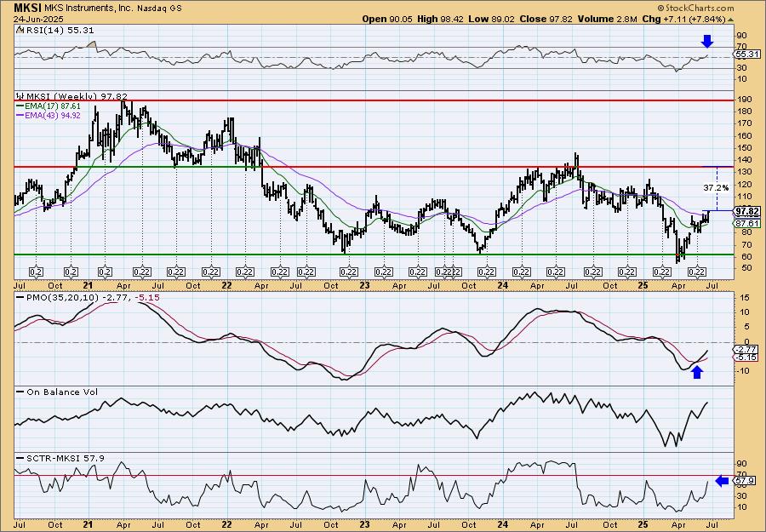Click the RSI(14) 55.31 indicator label
The width and height of the screenshot is (766, 532).
pos(59,31)
